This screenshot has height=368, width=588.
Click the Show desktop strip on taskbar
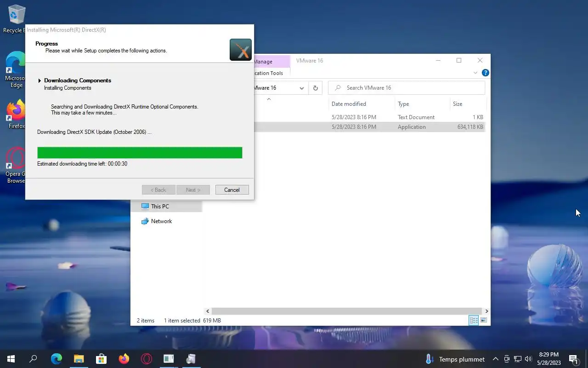pos(587,359)
